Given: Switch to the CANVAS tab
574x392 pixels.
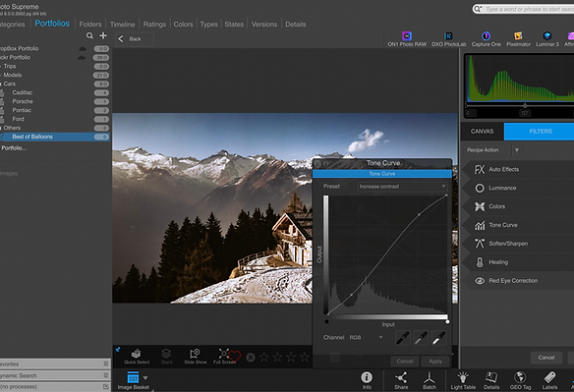Looking at the screenshot, I should tap(483, 132).
